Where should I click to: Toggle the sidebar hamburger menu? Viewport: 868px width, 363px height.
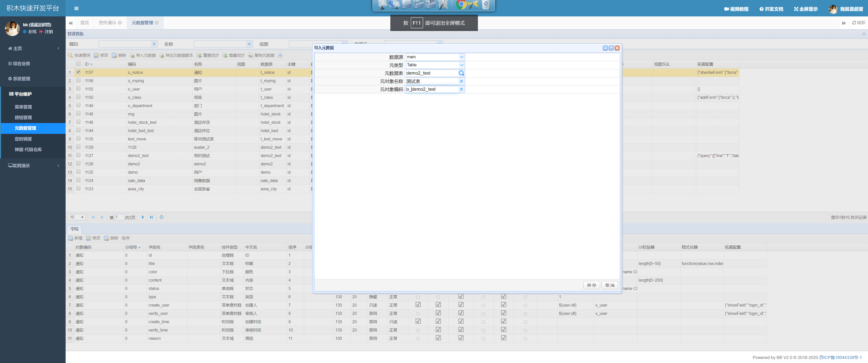76,8
